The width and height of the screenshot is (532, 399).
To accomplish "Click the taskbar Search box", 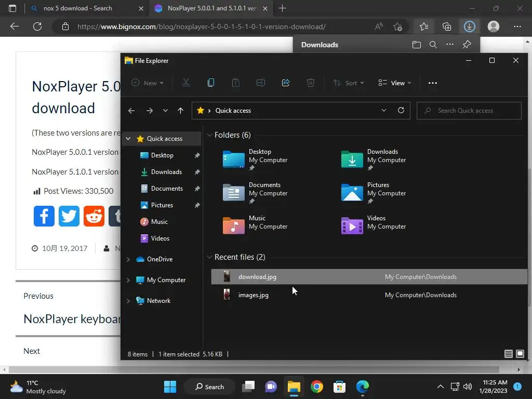I will point(210,387).
